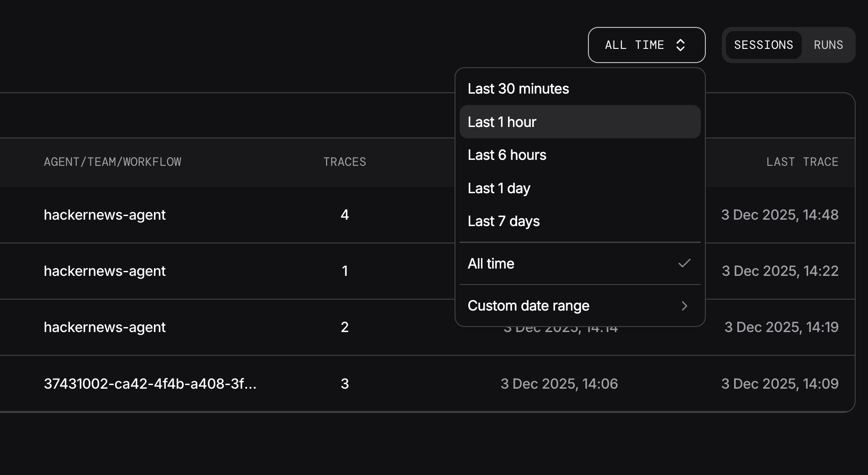This screenshot has width=868, height=475.
Task: Open the session starting with 37431002
Action: (x=151, y=384)
